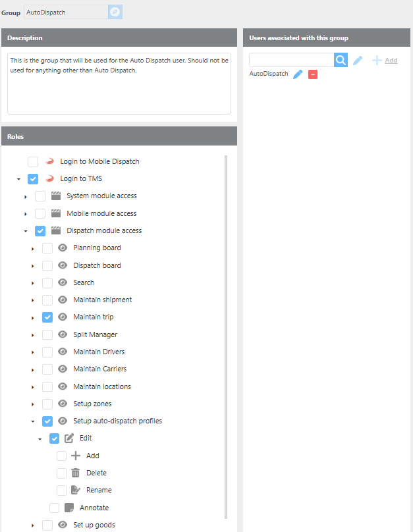Click the user search input field
The image size is (413, 532).
(x=291, y=61)
